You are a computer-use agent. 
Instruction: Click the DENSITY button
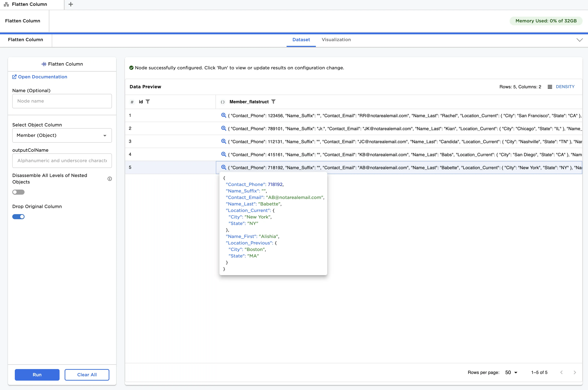[x=565, y=87]
